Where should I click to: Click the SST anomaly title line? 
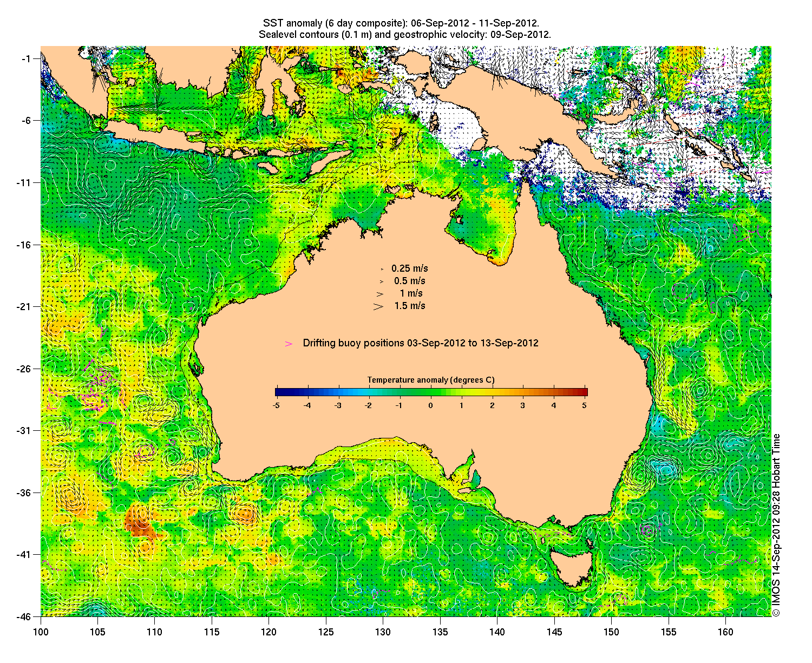[x=401, y=23]
